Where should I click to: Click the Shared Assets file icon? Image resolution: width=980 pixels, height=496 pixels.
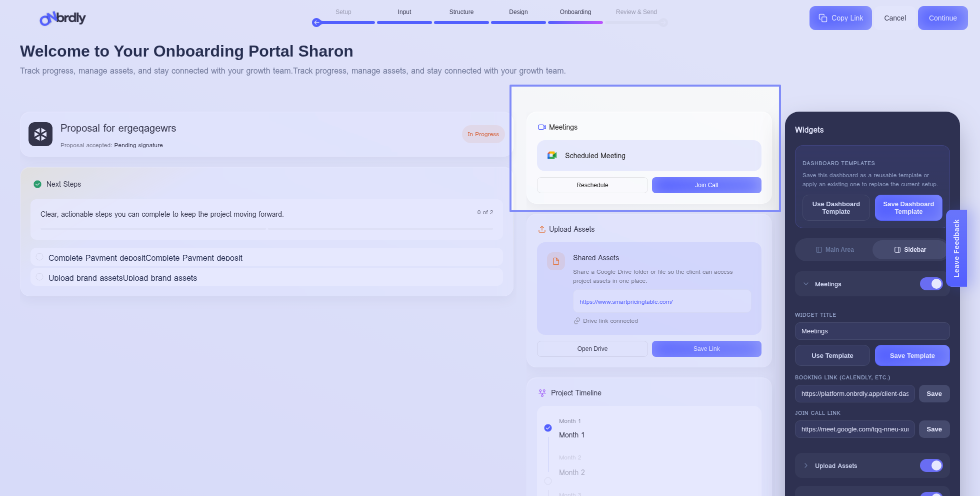556,261
